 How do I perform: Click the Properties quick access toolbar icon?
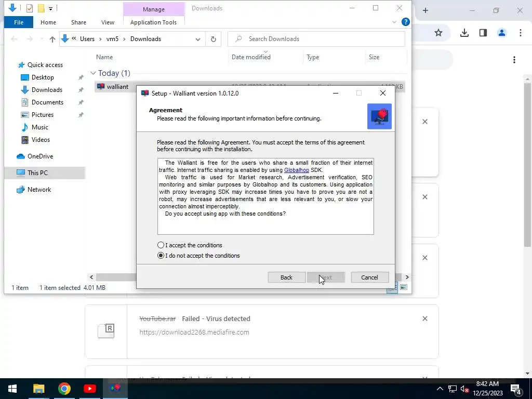(x=30, y=8)
